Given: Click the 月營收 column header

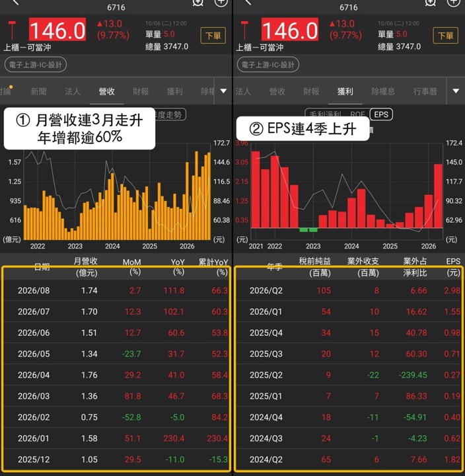Looking at the screenshot, I should click(x=86, y=266).
